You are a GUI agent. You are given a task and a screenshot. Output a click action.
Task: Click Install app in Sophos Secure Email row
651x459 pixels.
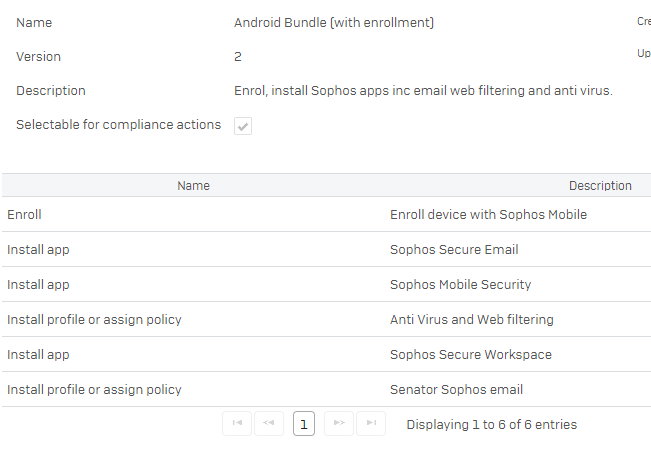point(38,249)
